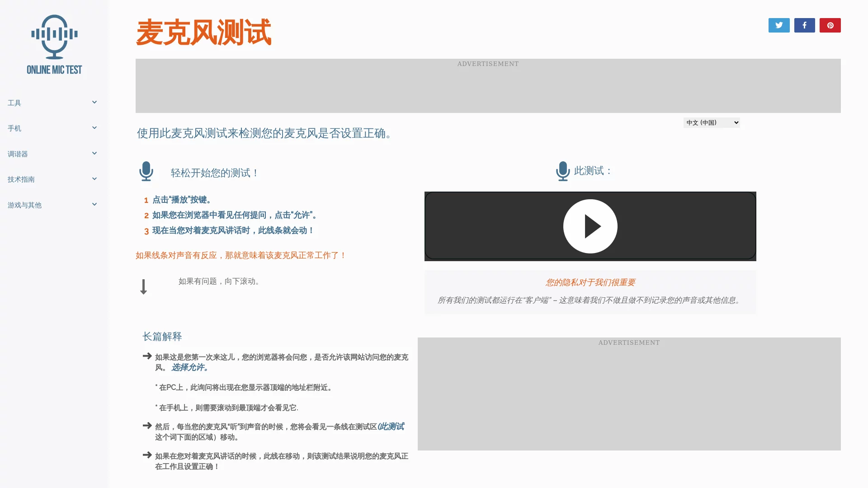868x488 pixels.
Task: Open the 中文 (中国) language dropdown
Action: 711,122
